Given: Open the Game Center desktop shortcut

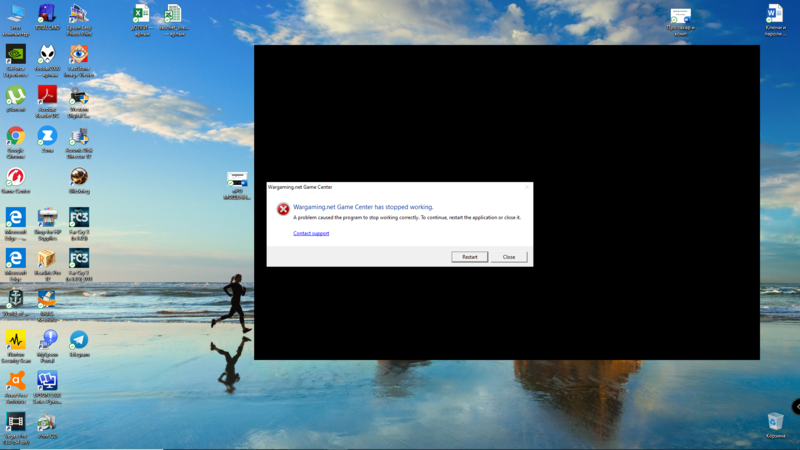Looking at the screenshot, I should pos(16,178).
